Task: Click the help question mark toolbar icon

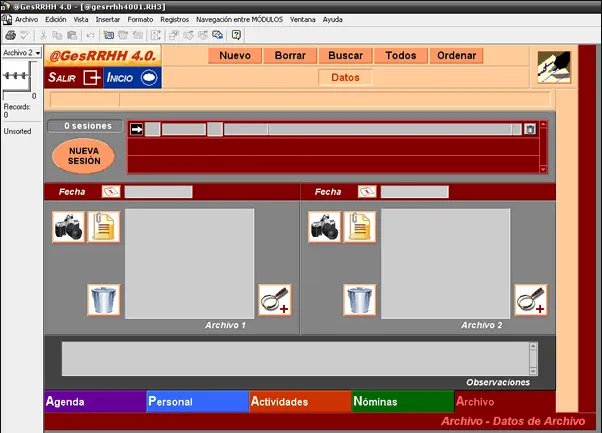Action: point(236,35)
